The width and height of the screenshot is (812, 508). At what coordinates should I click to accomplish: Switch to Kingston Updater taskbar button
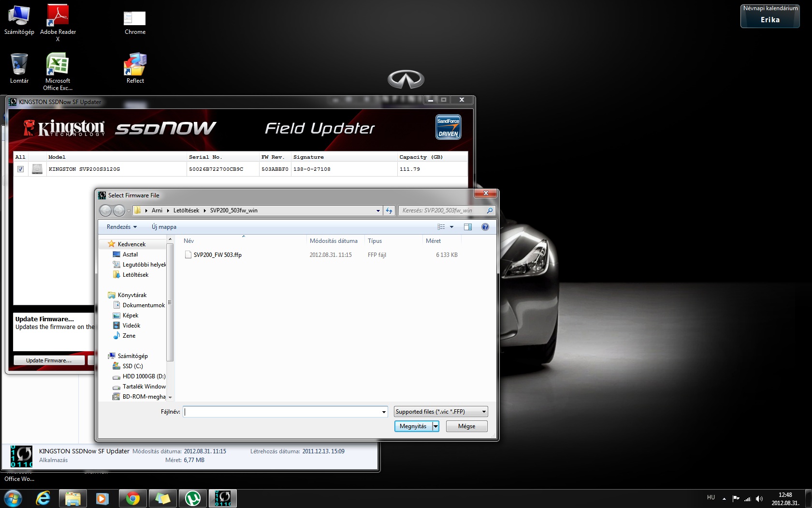pyautogui.click(x=223, y=498)
